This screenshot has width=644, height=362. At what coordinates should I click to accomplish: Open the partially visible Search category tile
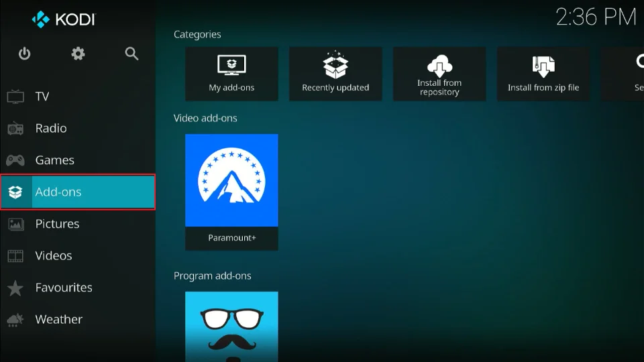click(x=625, y=74)
